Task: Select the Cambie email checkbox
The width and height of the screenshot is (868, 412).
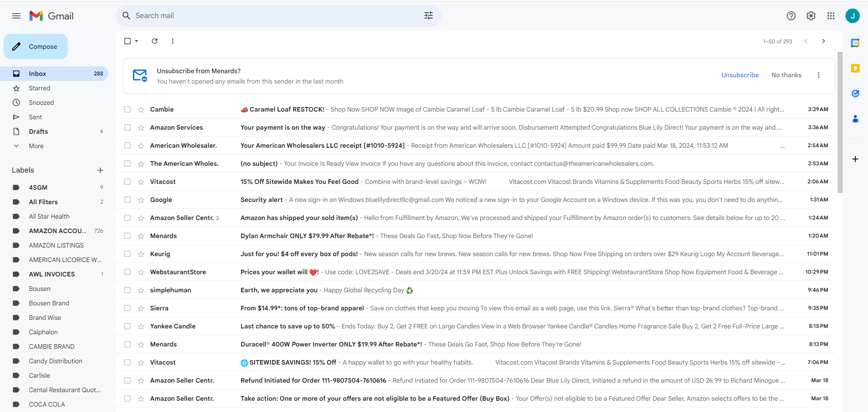Action: 127,109
